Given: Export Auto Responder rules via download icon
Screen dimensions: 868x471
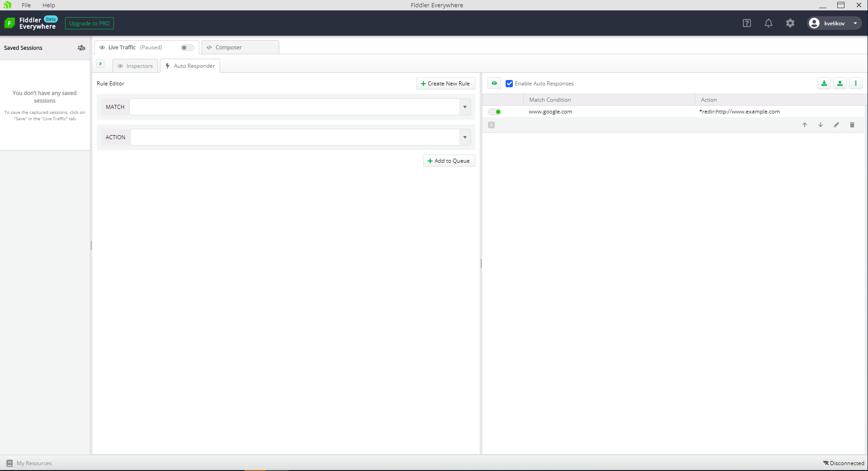Looking at the screenshot, I should pyautogui.click(x=824, y=83).
